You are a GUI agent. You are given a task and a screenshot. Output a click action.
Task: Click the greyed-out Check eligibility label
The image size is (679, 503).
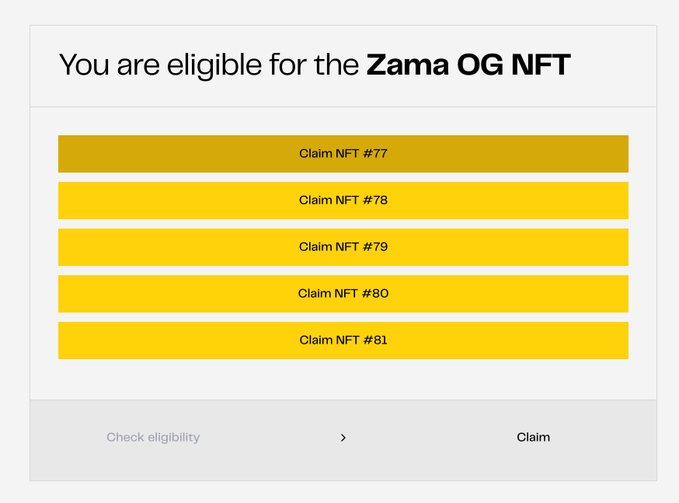click(153, 437)
